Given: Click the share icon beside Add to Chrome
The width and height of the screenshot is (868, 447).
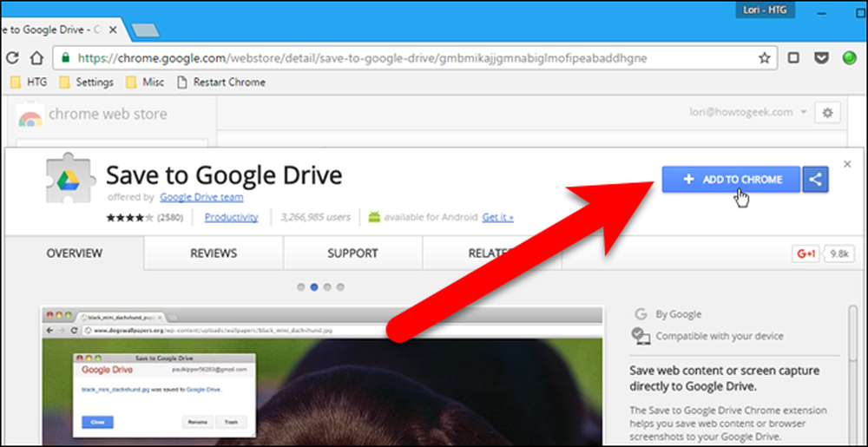Looking at the screenshot, I should (815, 180).
